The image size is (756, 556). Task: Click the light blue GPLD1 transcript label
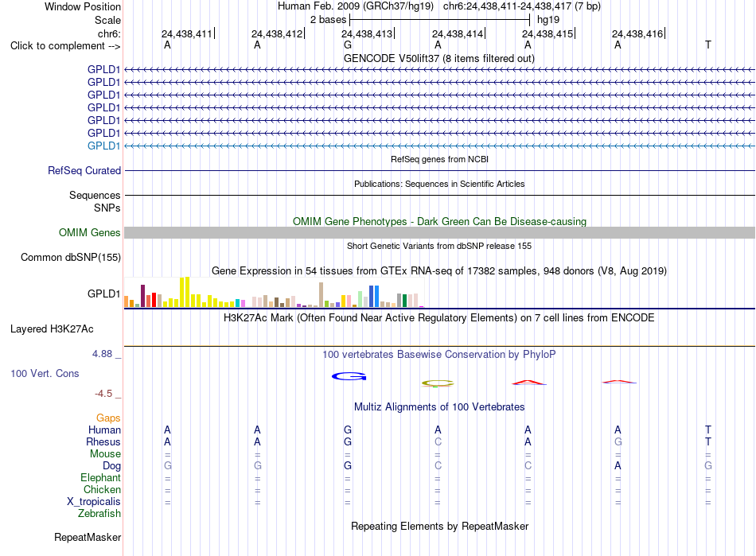tap(103, 146)
